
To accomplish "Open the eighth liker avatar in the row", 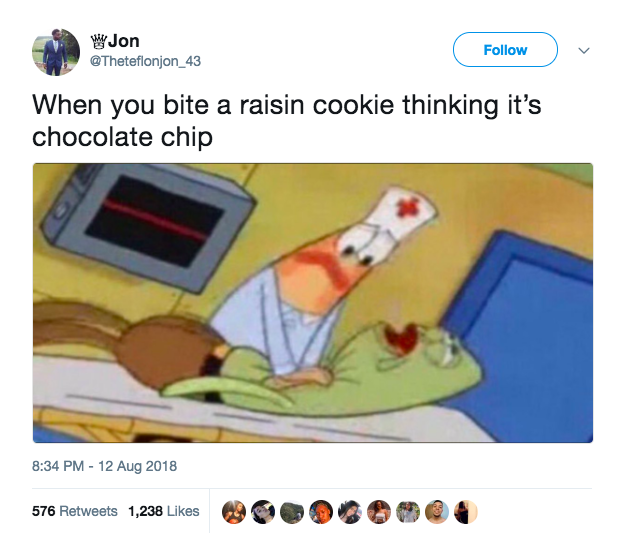I will point(437,512).
